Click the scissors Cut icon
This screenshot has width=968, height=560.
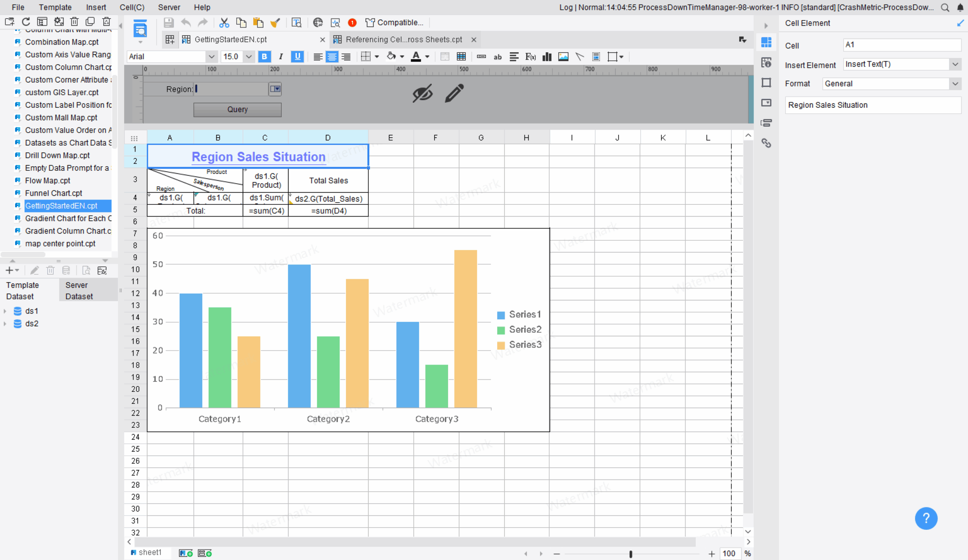(x=224, y=23)
